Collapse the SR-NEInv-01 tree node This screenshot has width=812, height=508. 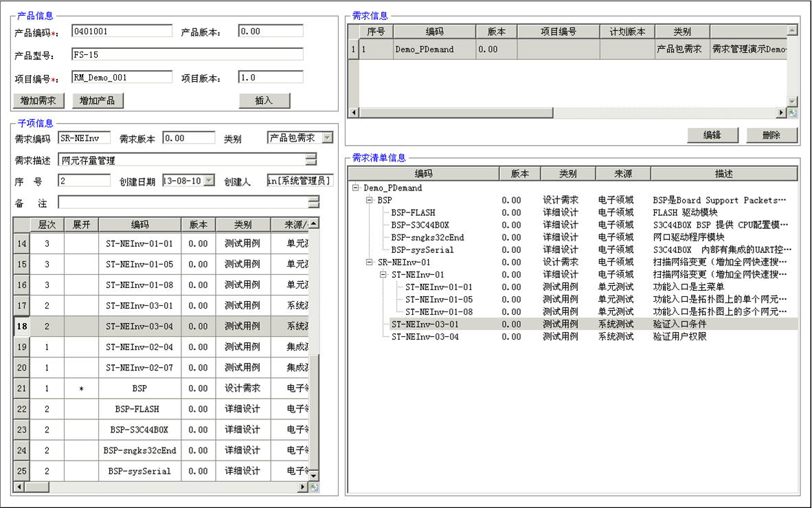pos(369,262)
